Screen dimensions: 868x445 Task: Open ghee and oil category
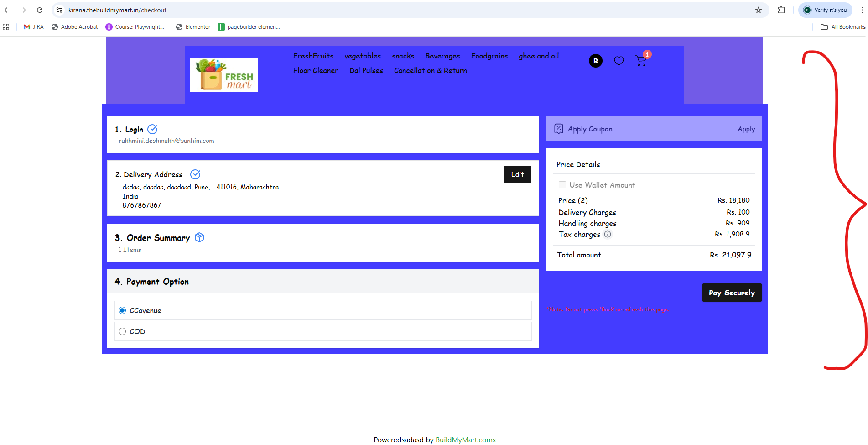click(x=539, y=56)
